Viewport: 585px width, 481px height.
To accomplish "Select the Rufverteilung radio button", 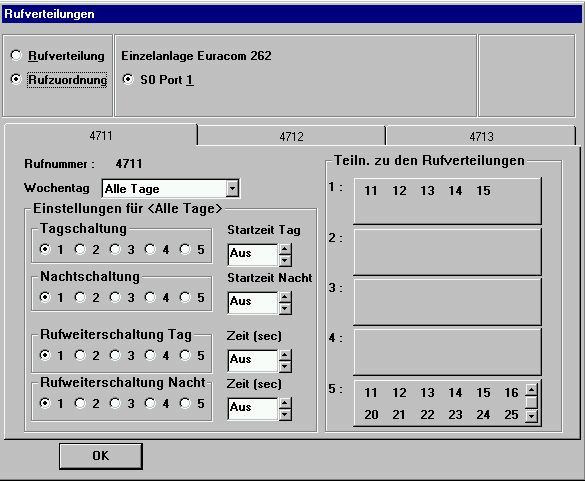I will click(16, 56).
